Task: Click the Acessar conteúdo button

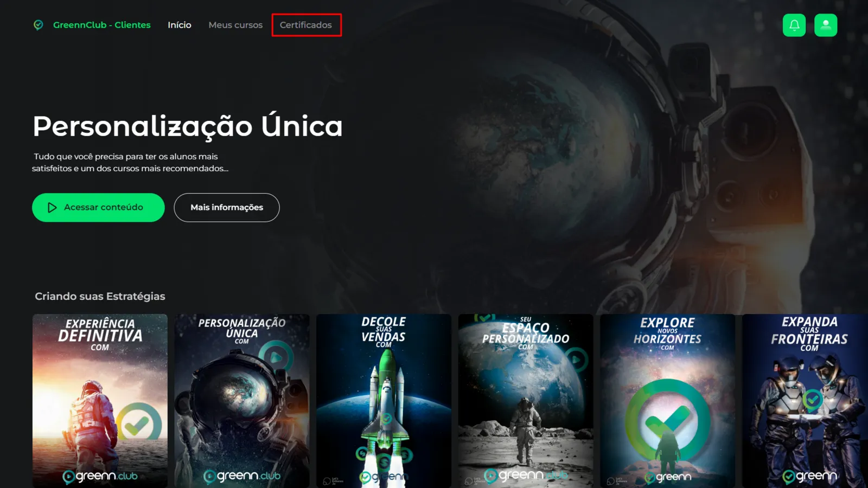Action: pos(98,208)
